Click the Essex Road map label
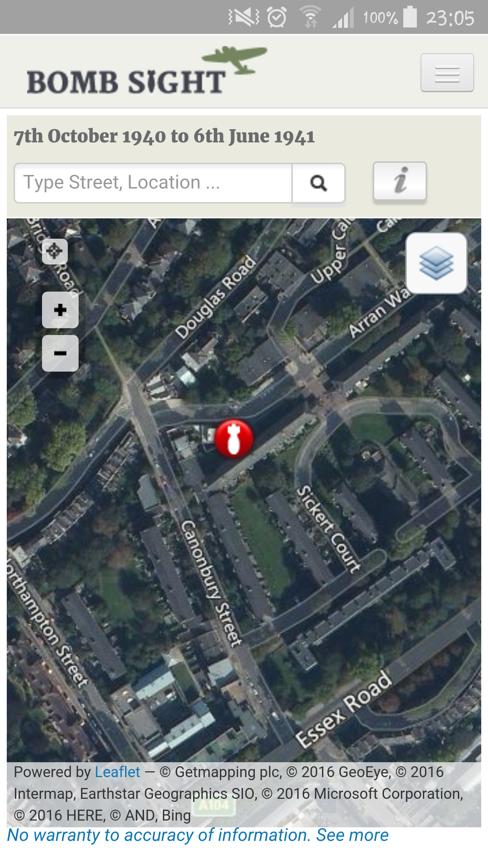Viewport: 488px width, 868px height. pos(344,710)
